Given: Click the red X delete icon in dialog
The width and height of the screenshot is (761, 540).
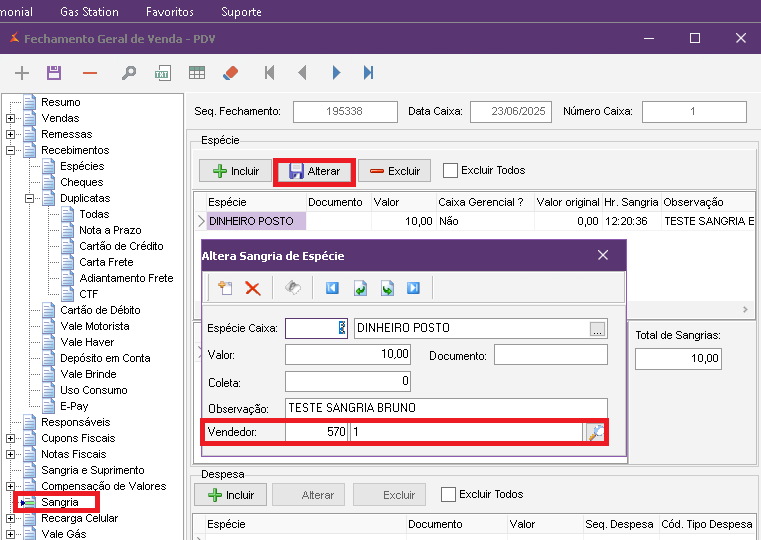Looking at the screenshot, I should coord(253,288).
